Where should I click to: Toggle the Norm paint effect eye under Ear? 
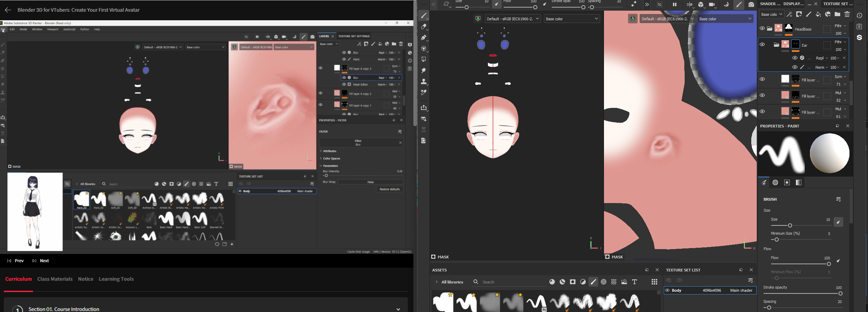[795, 67]
